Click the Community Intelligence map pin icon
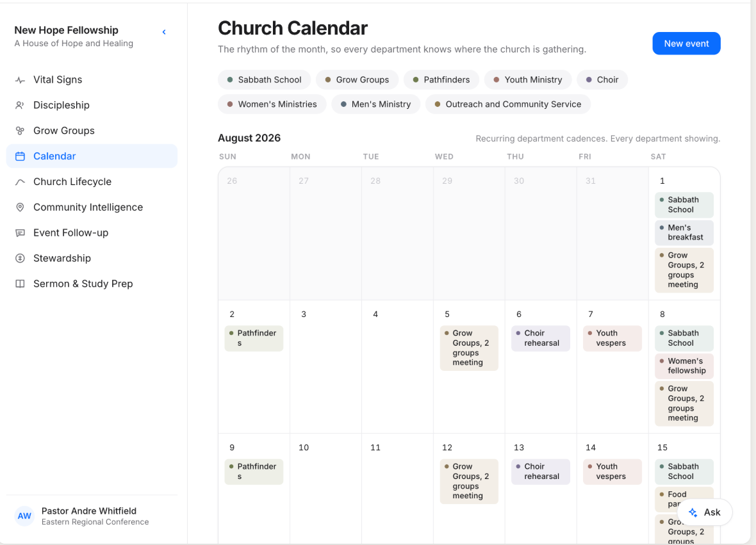 20,207
